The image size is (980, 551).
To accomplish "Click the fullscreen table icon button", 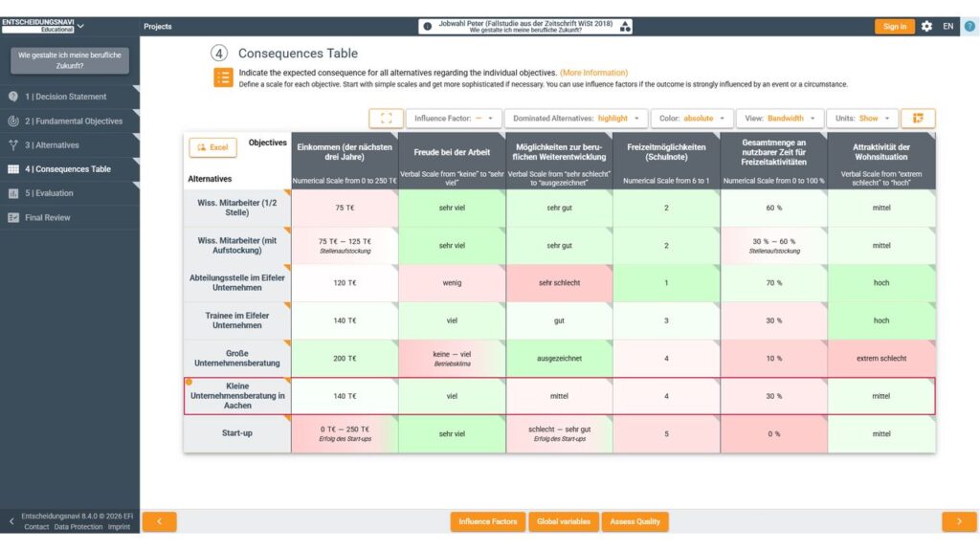I will [x=386, y=118].
